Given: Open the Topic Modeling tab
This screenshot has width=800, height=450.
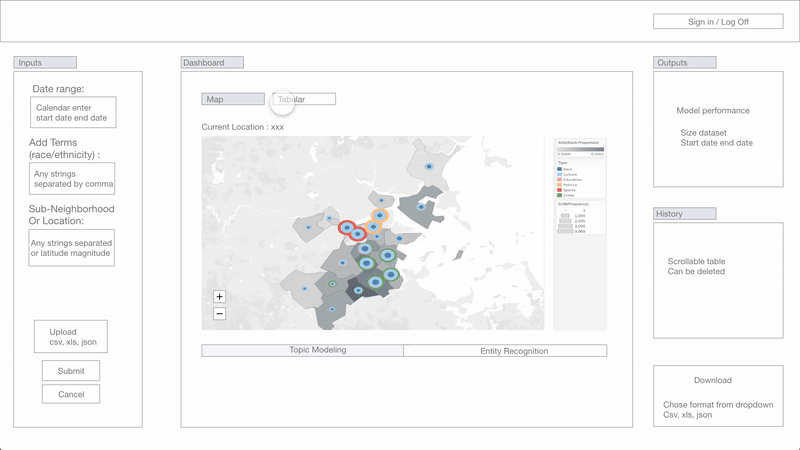Looking at the screenshot, I should (302, 350).
